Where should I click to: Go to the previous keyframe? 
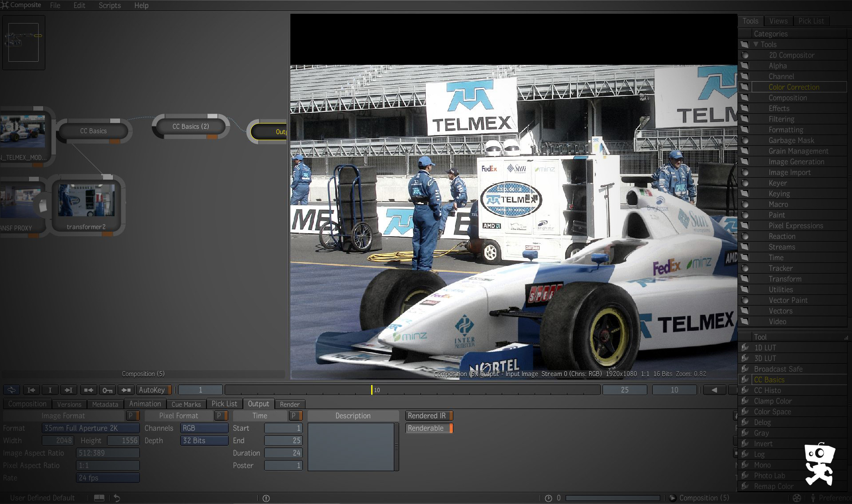coord(88,390)
